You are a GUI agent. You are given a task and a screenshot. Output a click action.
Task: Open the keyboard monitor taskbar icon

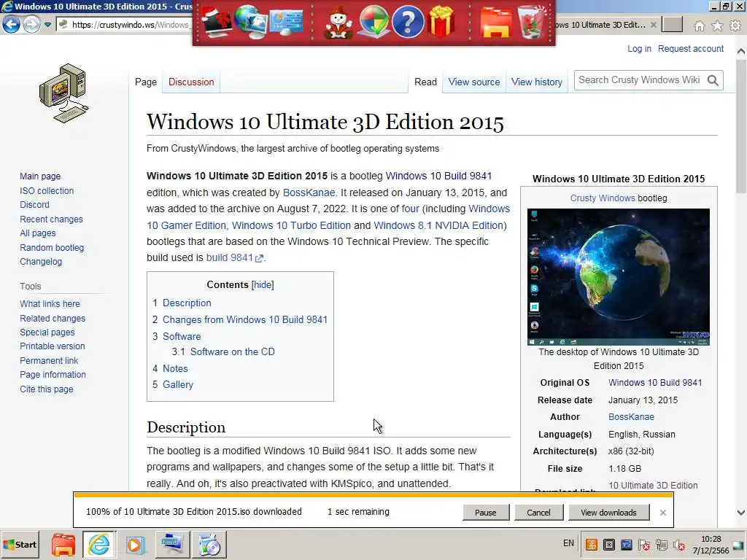click(x=172, y=544)
